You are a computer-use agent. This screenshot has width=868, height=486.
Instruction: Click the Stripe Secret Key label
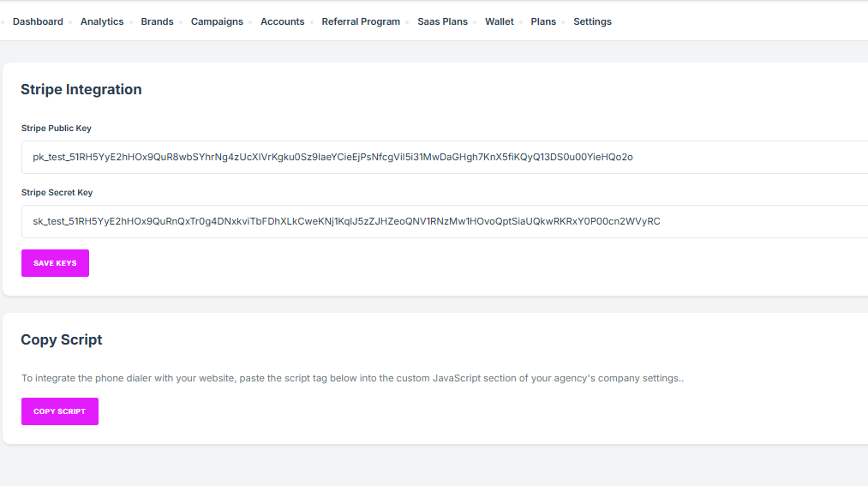[x=57, y=193]
